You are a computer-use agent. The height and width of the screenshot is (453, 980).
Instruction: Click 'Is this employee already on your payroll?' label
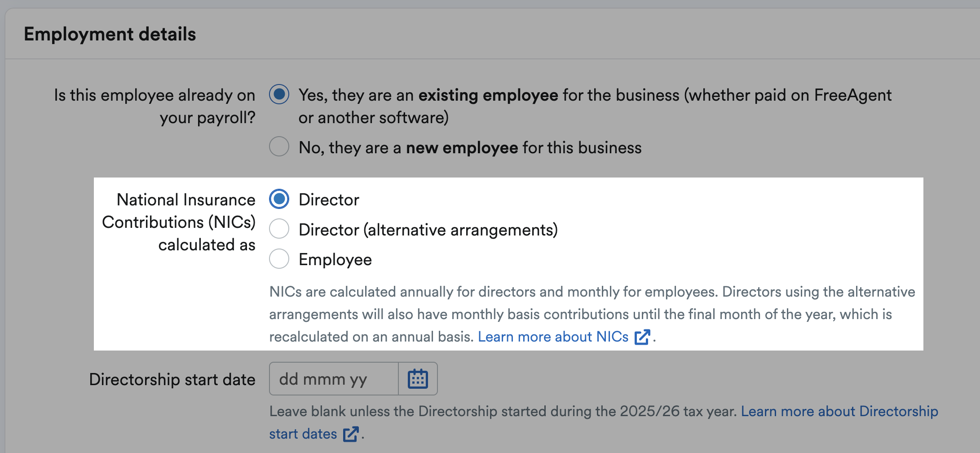[155, 106]
